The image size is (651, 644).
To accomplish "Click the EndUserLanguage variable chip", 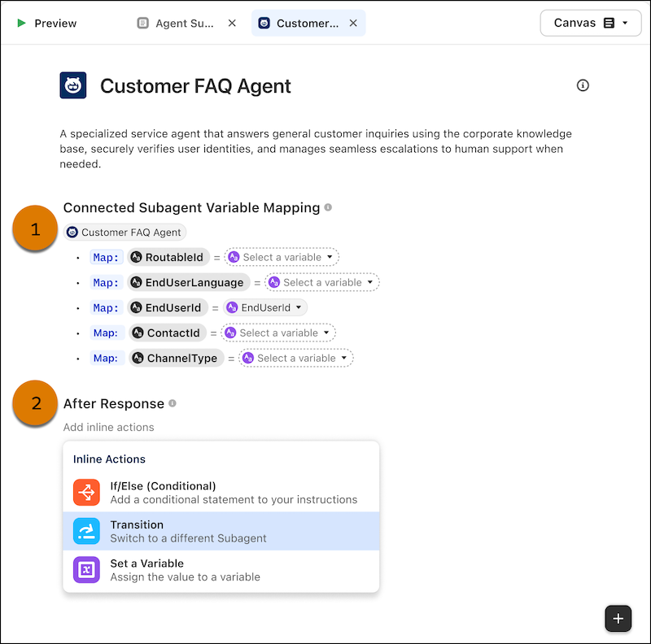I will pyautogui.click(x=189, y=283).
